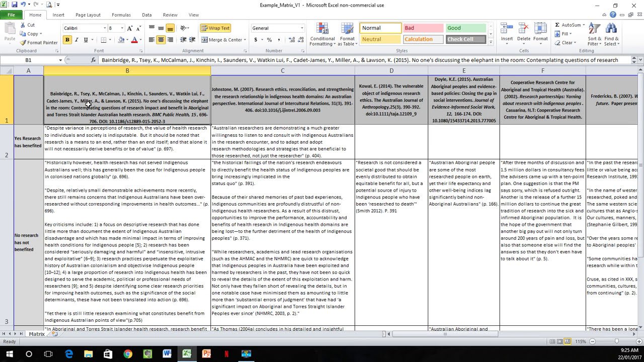The image size is (644, 362).
Task: Click the Paste button
Action: click(10, 33)
